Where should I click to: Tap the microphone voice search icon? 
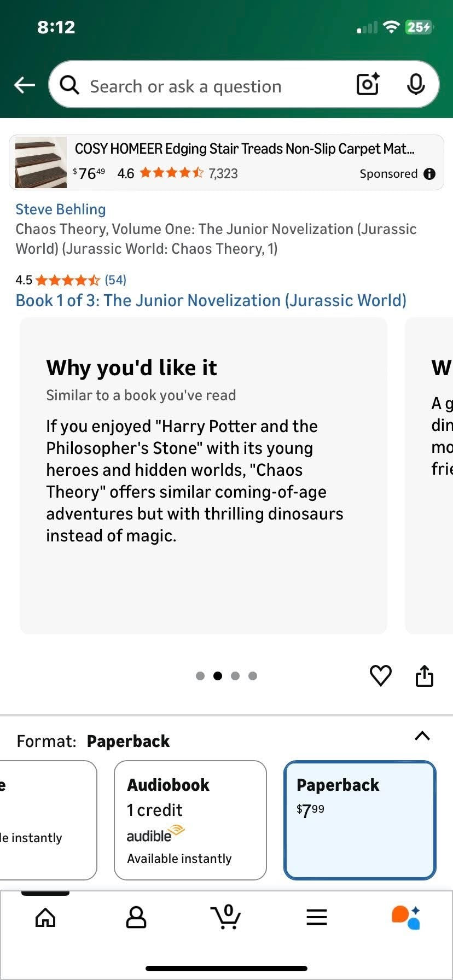point(416,84)
